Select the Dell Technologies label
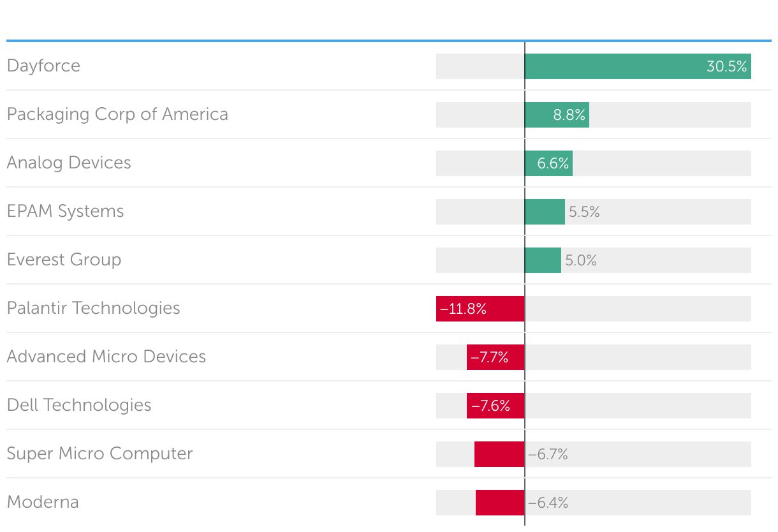 click(79, 405)
